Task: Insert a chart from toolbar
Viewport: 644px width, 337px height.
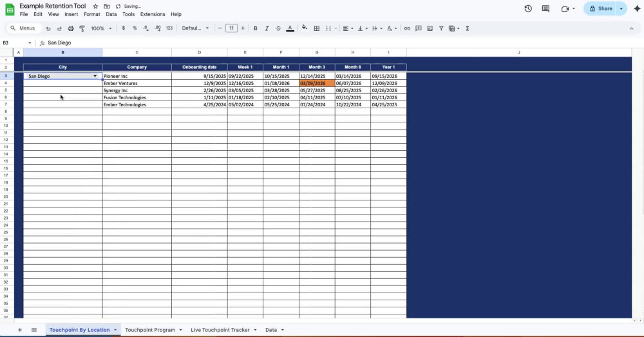Action: point(430,28)
